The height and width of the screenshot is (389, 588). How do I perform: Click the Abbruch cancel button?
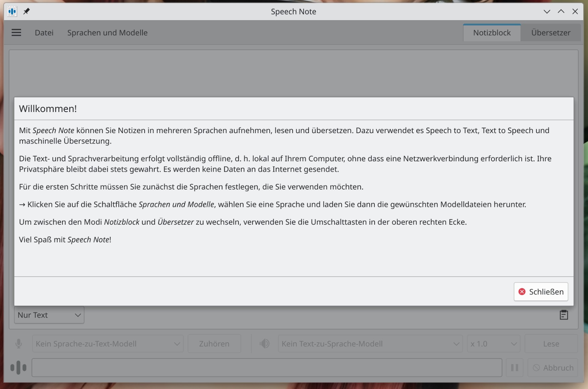point(553,368)
